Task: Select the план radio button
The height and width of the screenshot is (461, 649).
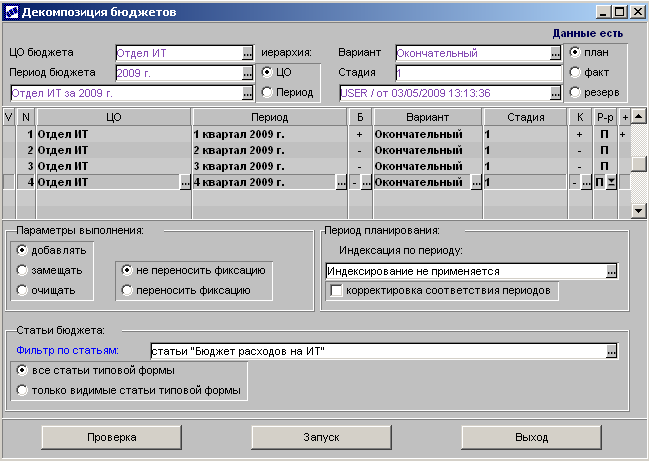Action: [x=574, y=52]
